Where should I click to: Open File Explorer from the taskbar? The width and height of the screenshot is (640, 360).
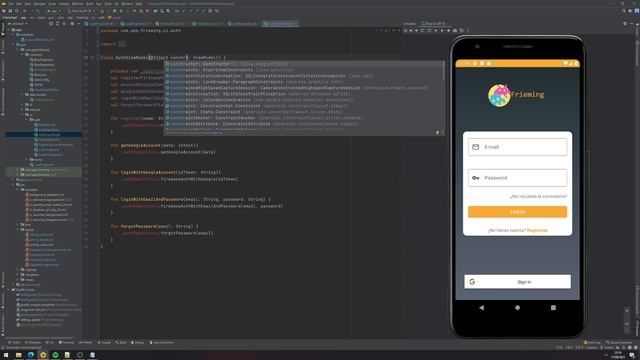(18, 355)
